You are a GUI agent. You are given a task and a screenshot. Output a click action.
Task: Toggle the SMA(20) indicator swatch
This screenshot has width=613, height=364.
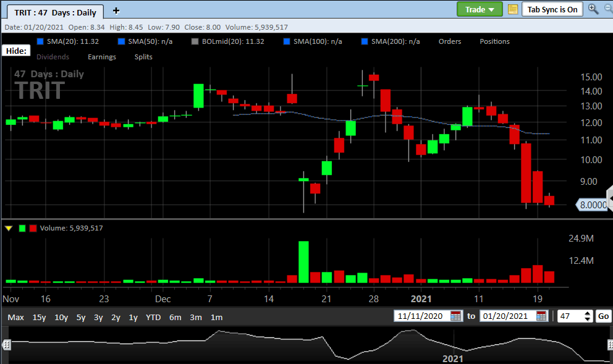(x=40, y=41)
